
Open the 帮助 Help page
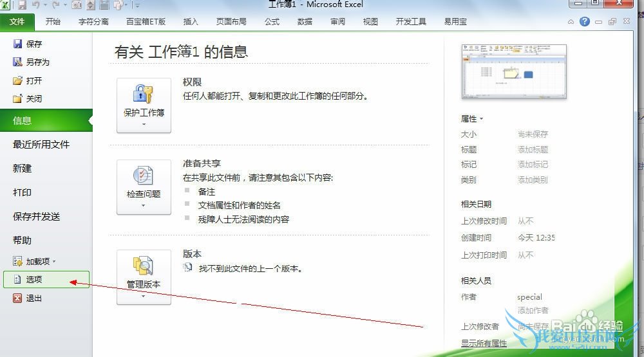click(x=22, y=240)
